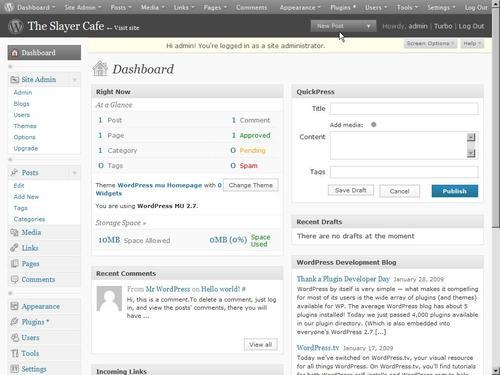Click the New Post button
Viewport: 500px width, 375px height.
point(336,26)
